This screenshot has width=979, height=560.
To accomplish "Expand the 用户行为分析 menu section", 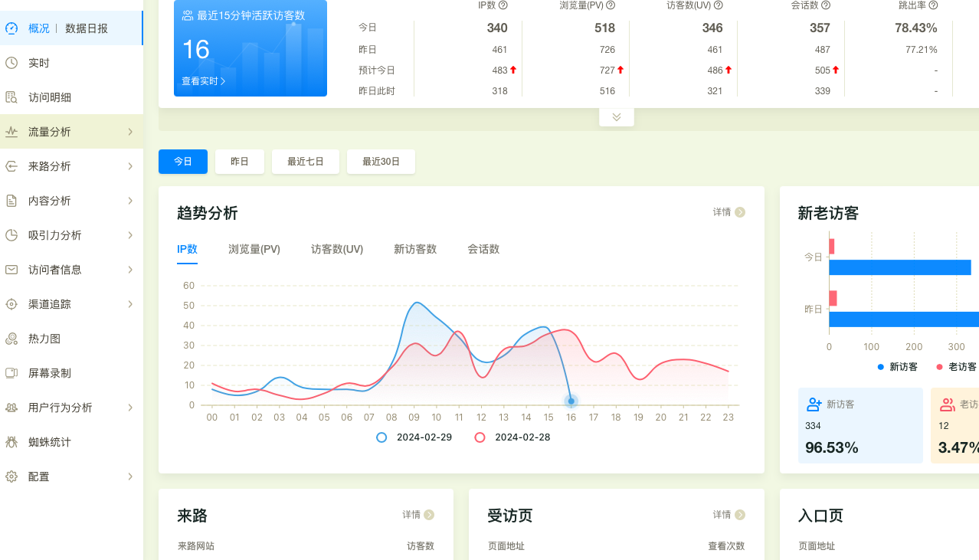I will point(70,408).
